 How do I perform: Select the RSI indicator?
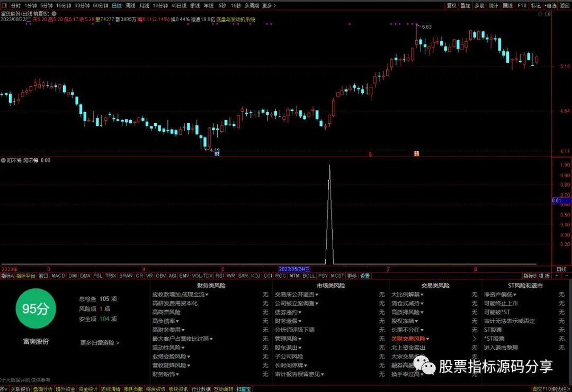point(220,276)
